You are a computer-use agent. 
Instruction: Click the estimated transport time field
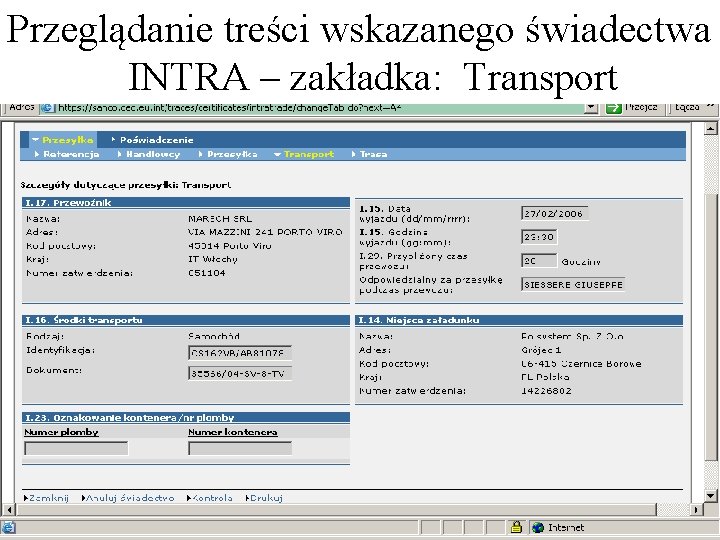(539, 261)
